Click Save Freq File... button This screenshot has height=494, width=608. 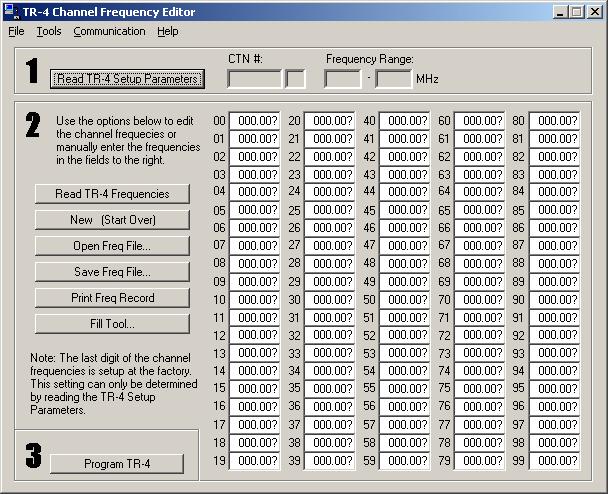pos(112,272)
